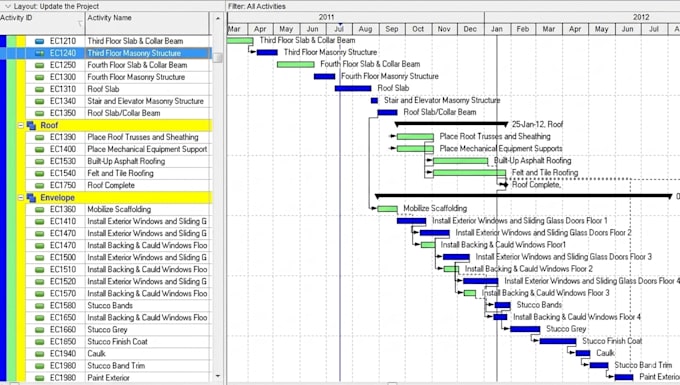Click the Fourth Floor Slab green Gantt bar
680x385 pixels.
[296, 65]
